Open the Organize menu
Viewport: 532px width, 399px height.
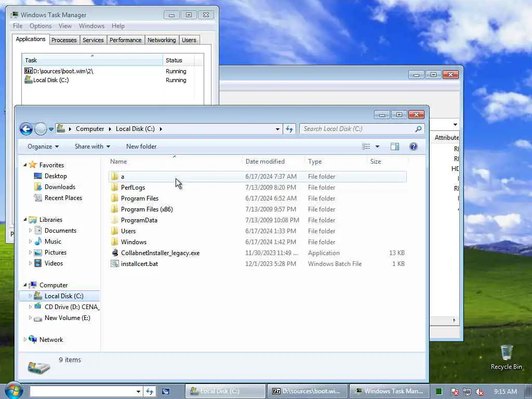(x=43, y=147)
